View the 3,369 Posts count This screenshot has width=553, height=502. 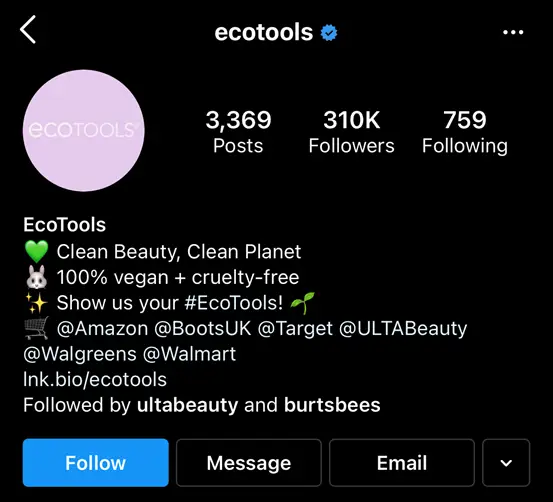click(238, 132)
